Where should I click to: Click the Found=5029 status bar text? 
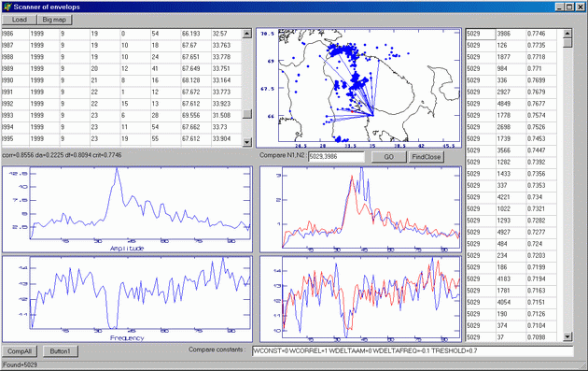tap(20, 364)
